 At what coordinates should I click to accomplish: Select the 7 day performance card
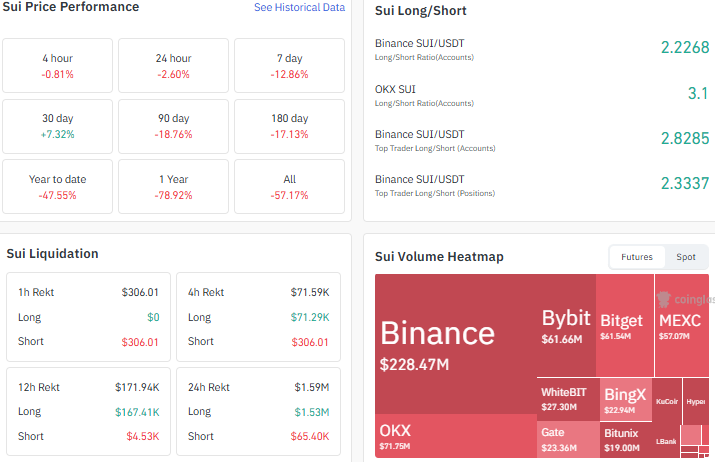(290, 66)
